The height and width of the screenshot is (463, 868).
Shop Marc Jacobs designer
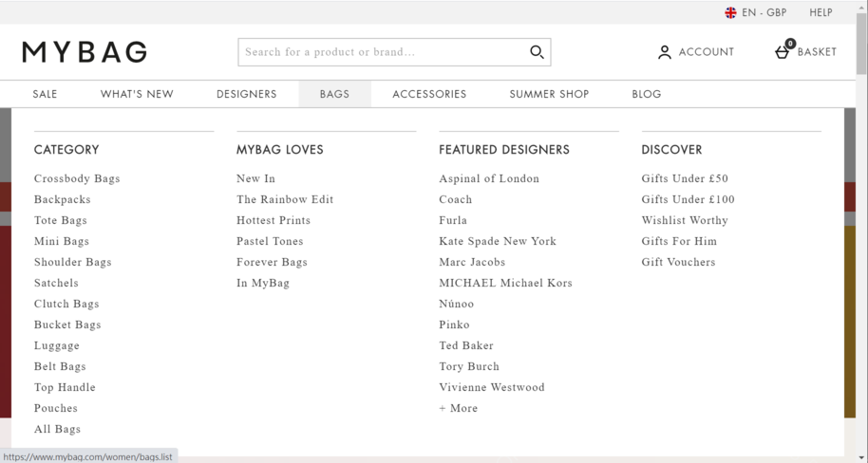coord(472,262)
